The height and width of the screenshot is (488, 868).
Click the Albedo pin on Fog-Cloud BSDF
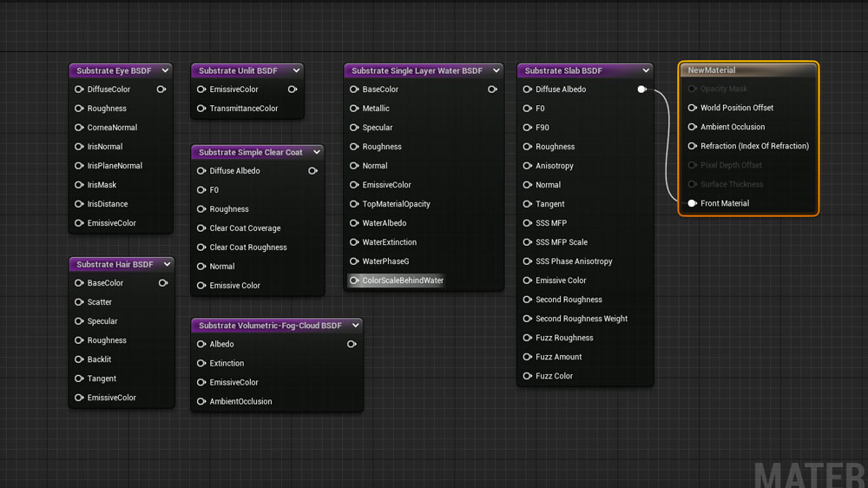[201, 344]
